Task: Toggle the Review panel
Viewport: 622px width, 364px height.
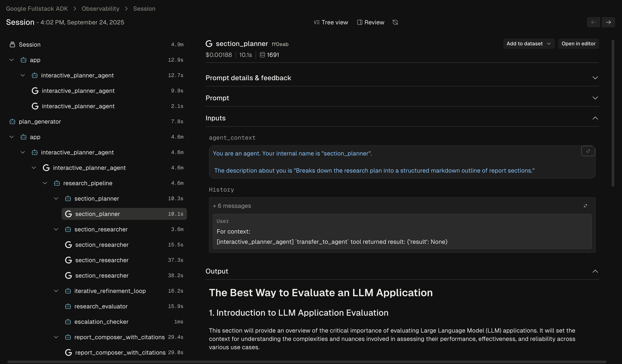Action: [370, 22]
